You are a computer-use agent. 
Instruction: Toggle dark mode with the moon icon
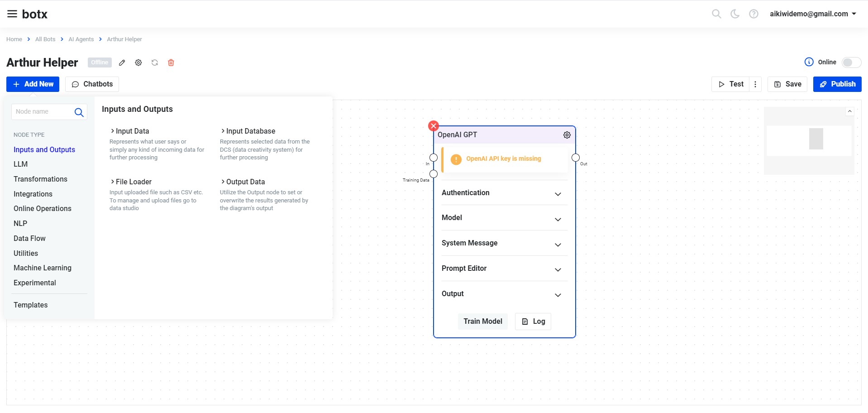[735, 14]
